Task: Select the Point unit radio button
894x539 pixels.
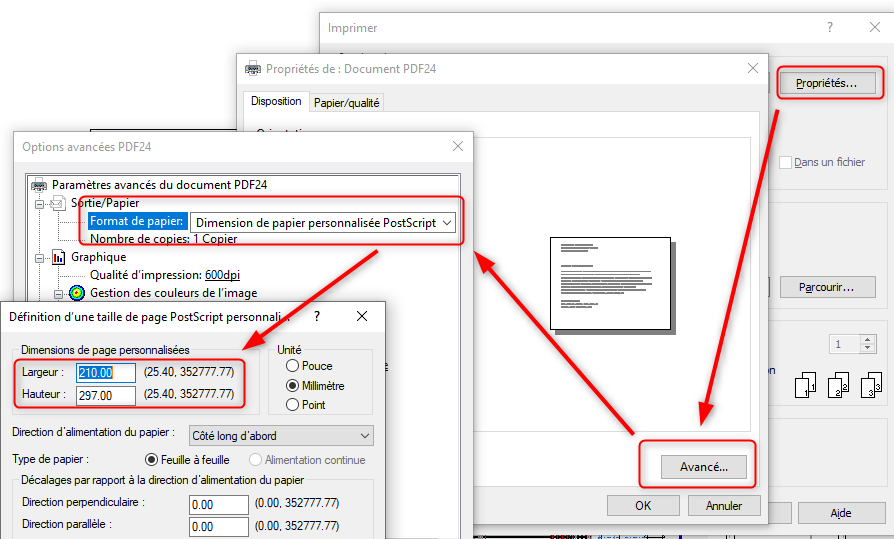Action: (x=293, y=405)
